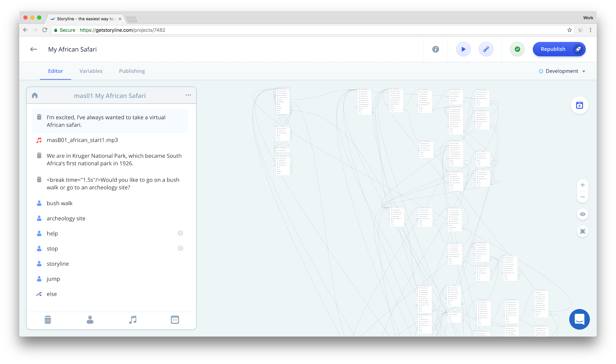
Task: Switch to the Variables tab
Action: tap(91, 71)
